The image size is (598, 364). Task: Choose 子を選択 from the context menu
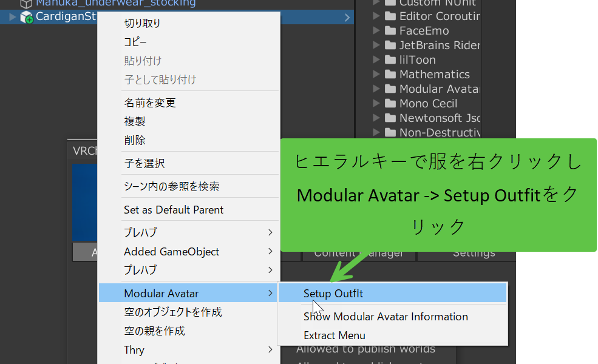point(189,164)
